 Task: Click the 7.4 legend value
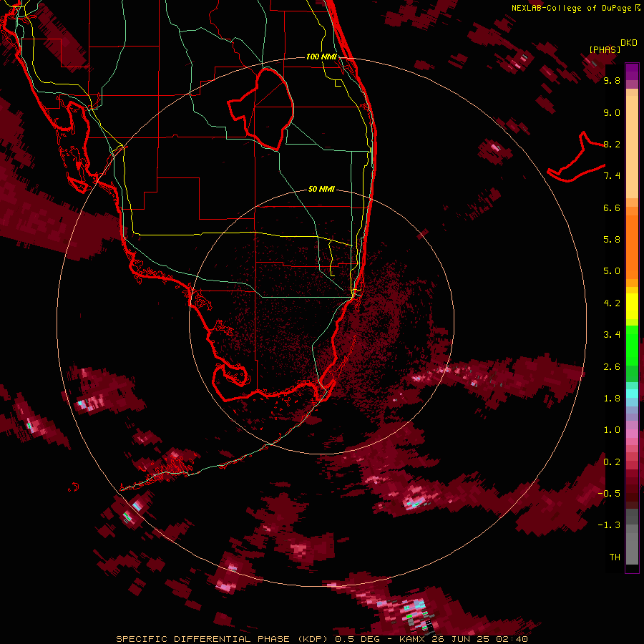612,176
